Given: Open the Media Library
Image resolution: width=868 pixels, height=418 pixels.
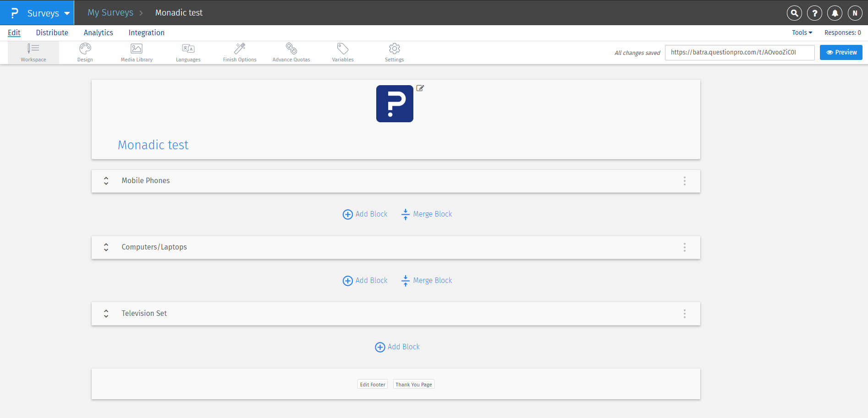Looking at the screenshot, I should tap(136, 52).
